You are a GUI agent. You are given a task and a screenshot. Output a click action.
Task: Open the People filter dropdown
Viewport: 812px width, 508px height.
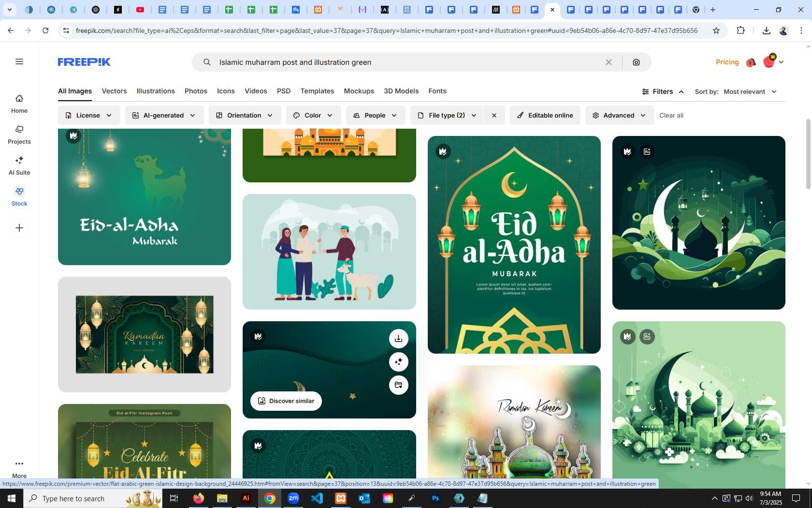376,115
